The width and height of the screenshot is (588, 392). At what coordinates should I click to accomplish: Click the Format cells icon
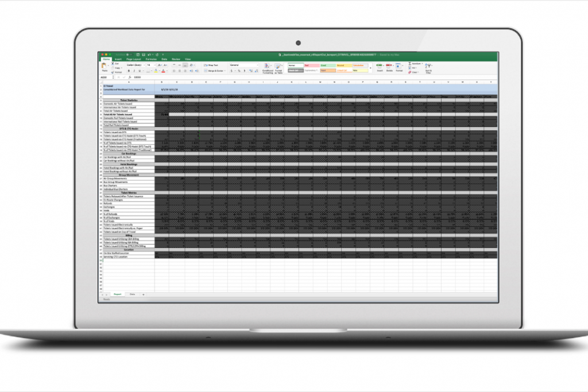pyautogui.click(x=399, y=65)
